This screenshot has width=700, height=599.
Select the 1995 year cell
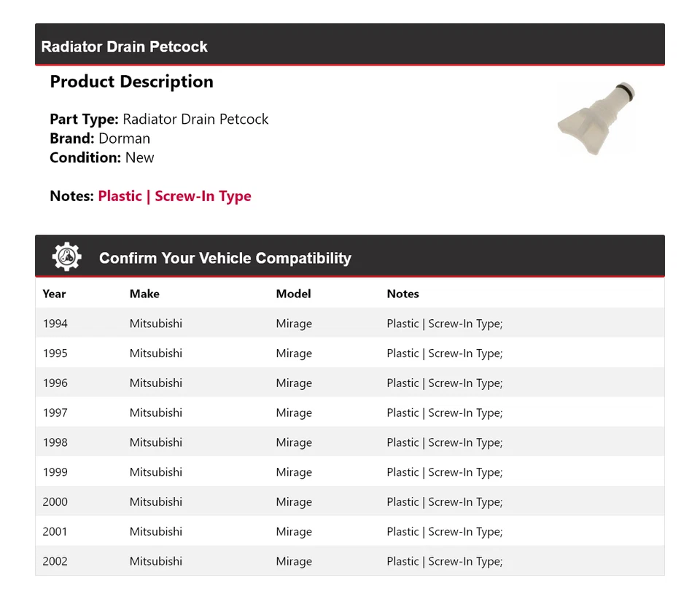(55, 353)
